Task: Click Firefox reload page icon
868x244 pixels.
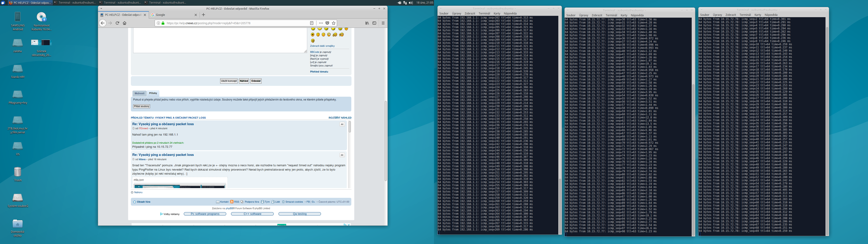Action: pos(117,23)
